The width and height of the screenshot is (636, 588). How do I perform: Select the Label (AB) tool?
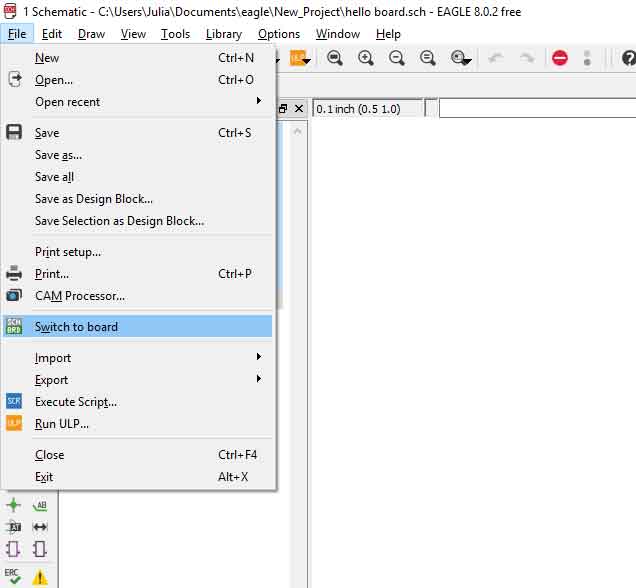40,505
